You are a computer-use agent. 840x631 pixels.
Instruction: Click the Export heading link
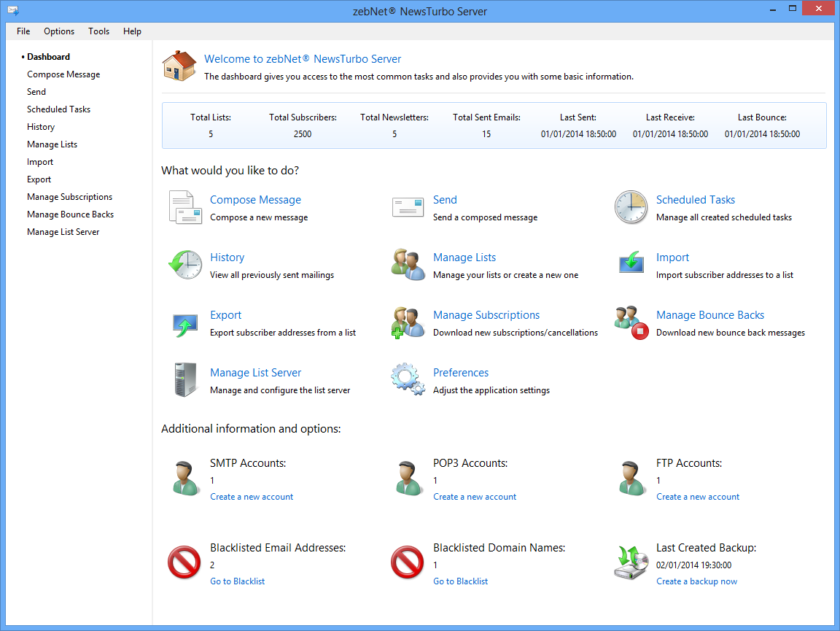[225, 315]
